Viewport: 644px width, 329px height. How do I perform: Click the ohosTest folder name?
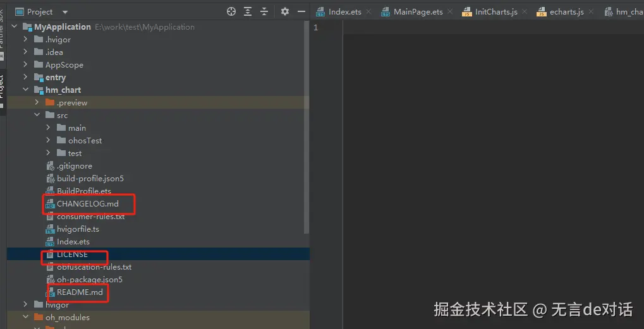click(85, 140)
